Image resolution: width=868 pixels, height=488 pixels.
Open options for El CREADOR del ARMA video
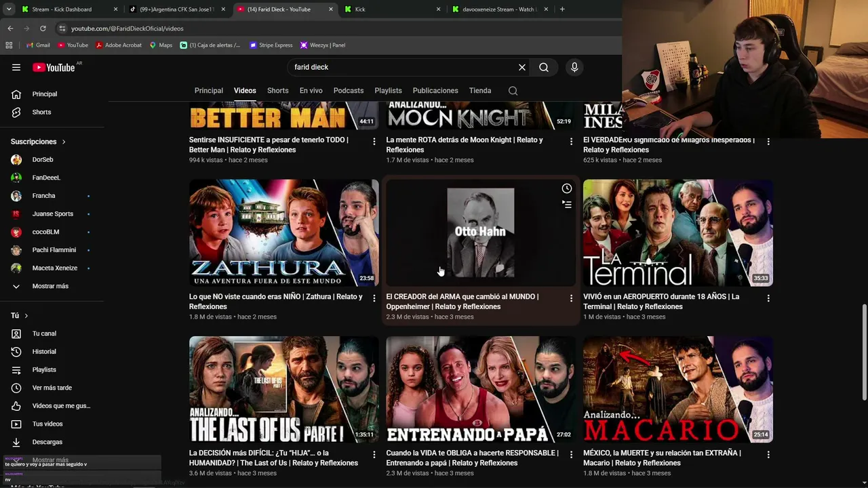point(571,298)
